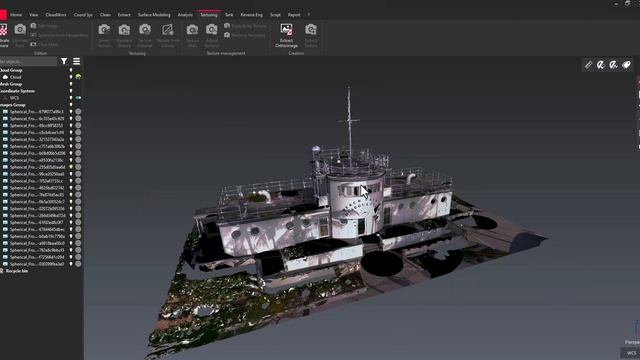The width and height of the screenshot is (640, 360).
Task: Click the tag label icon in viewport
Action: point(626,65)
